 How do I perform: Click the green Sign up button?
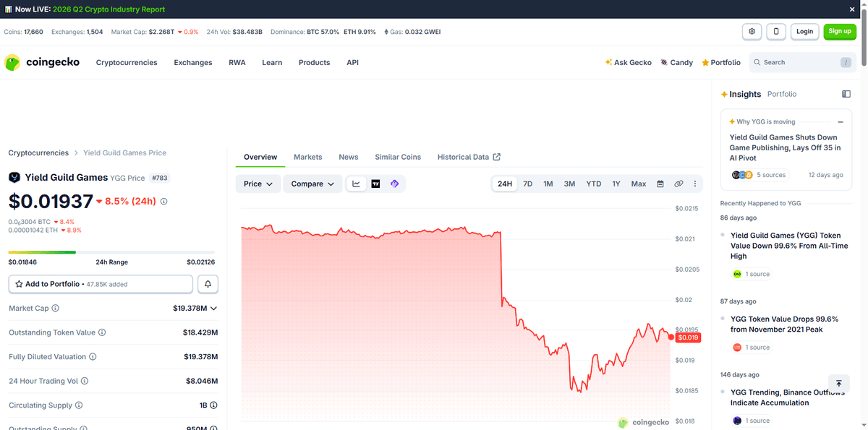click(x=840, y=31)
